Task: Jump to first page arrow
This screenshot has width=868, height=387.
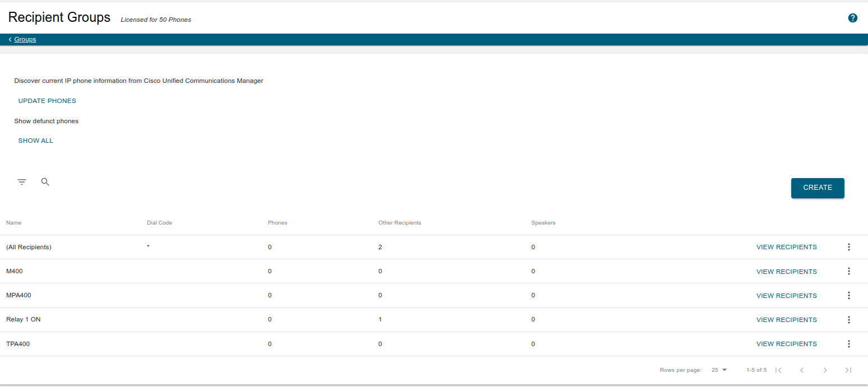Action: (778, 370)
